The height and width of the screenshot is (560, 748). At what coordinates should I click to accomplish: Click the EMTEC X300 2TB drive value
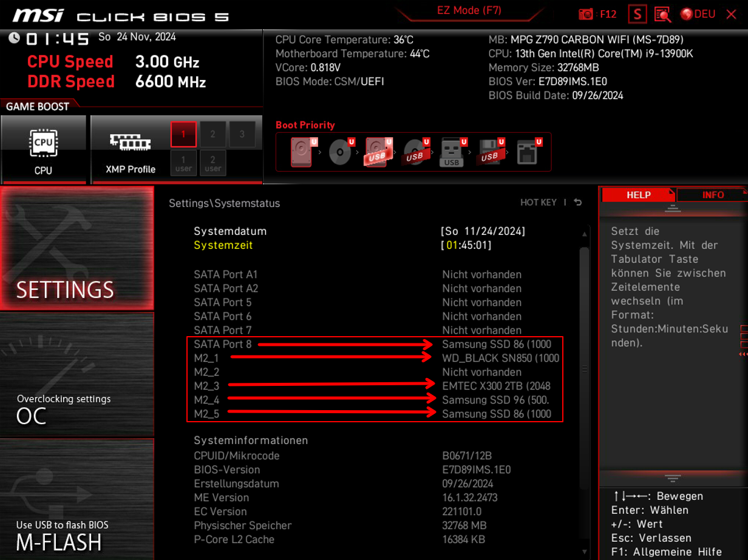[496, 386]
